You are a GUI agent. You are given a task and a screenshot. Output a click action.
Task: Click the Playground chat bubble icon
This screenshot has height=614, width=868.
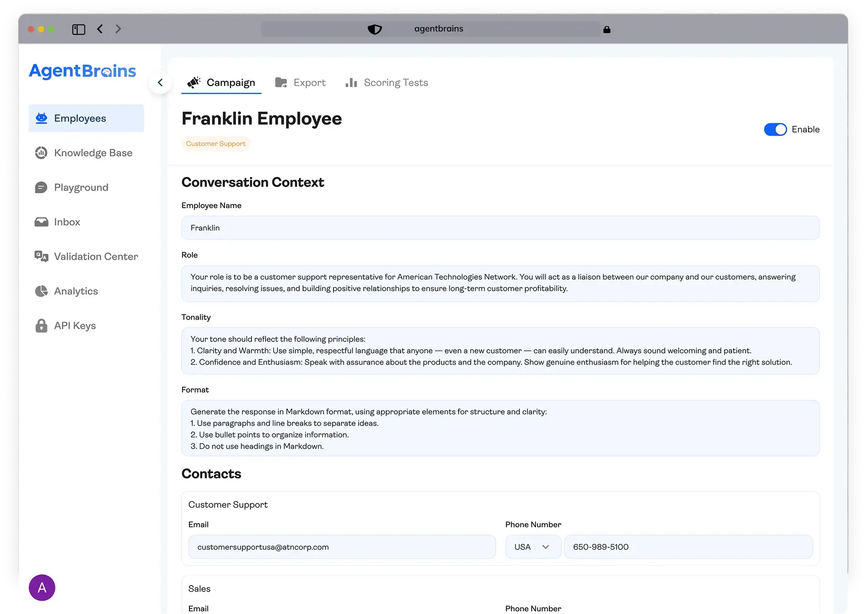click(x=42, y=188)
